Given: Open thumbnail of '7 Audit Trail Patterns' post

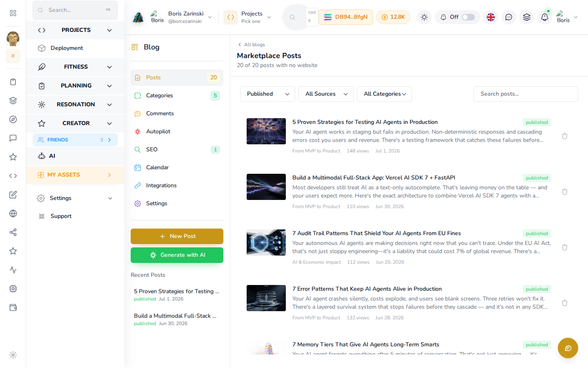Looking at the screenshot, I should 266,242.
